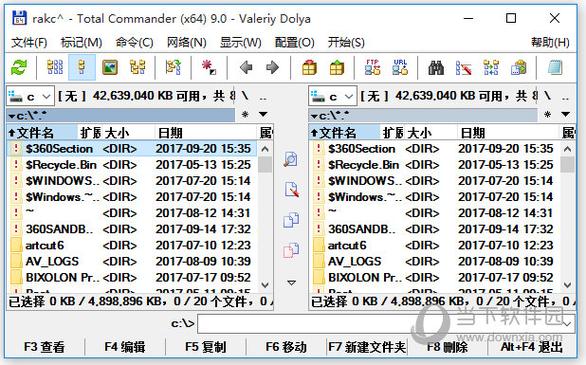Click the F7 新建文件夹 button
The width and height of the screenshot is (586, 365).
tap(367, 347)
